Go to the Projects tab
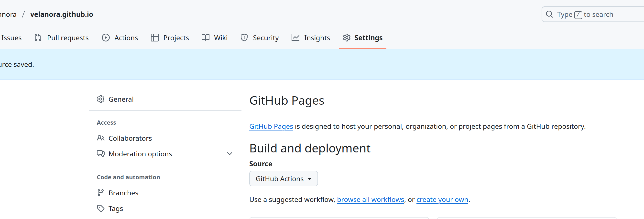The width and height of the screenshot is (644, 219). tap(170, 38)
